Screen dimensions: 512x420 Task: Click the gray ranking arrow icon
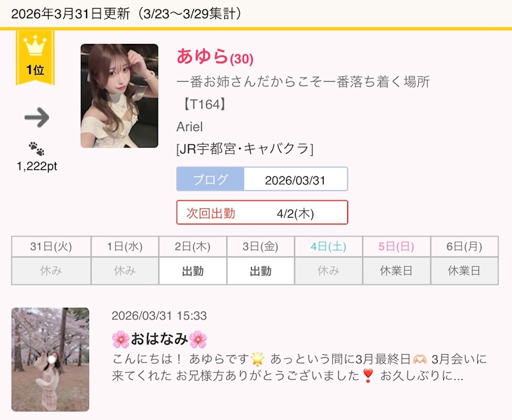pyautogui.click(x=37, y=117)
